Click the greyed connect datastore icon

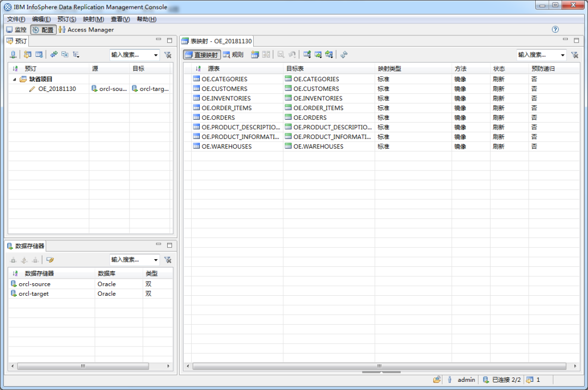click(x=13, y=260)
